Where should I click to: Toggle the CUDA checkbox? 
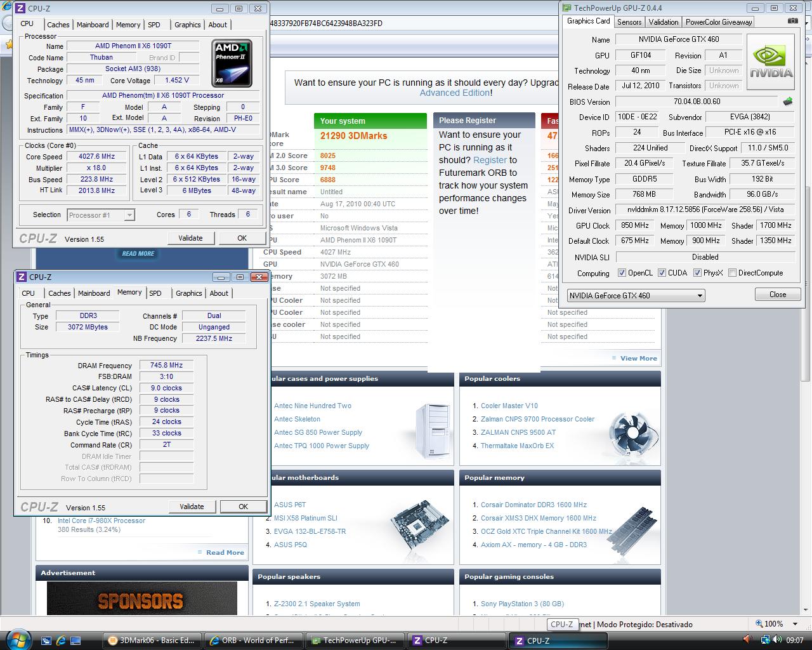coord(661,272)
